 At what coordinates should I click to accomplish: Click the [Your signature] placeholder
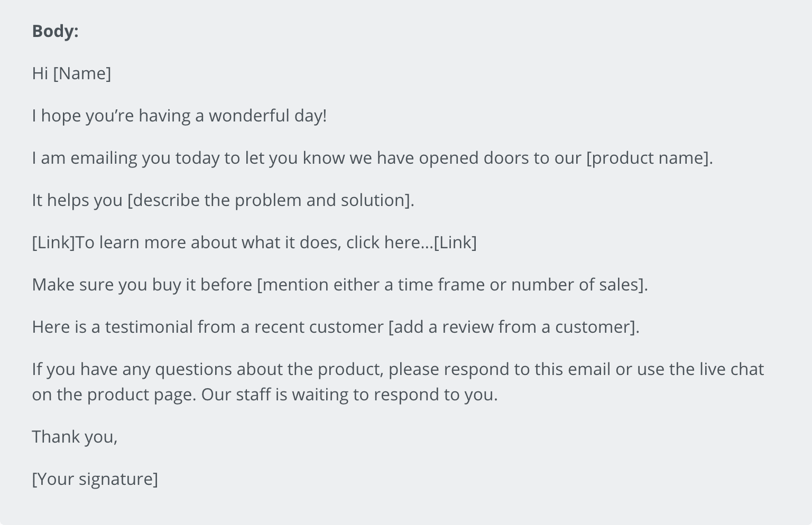95,479
